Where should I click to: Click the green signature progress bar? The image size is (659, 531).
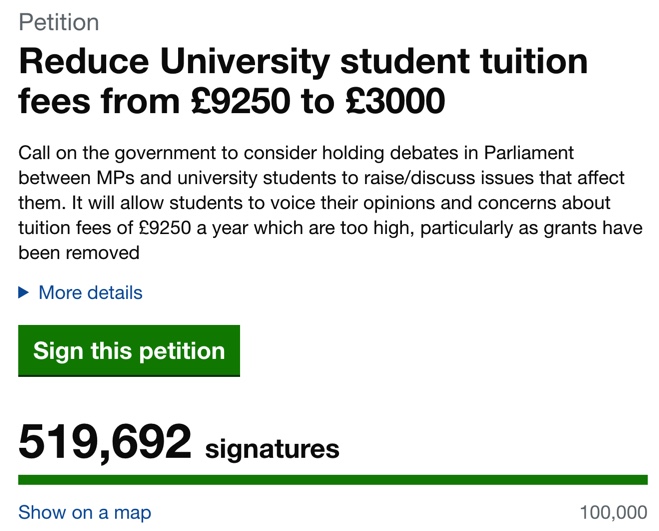333,480
